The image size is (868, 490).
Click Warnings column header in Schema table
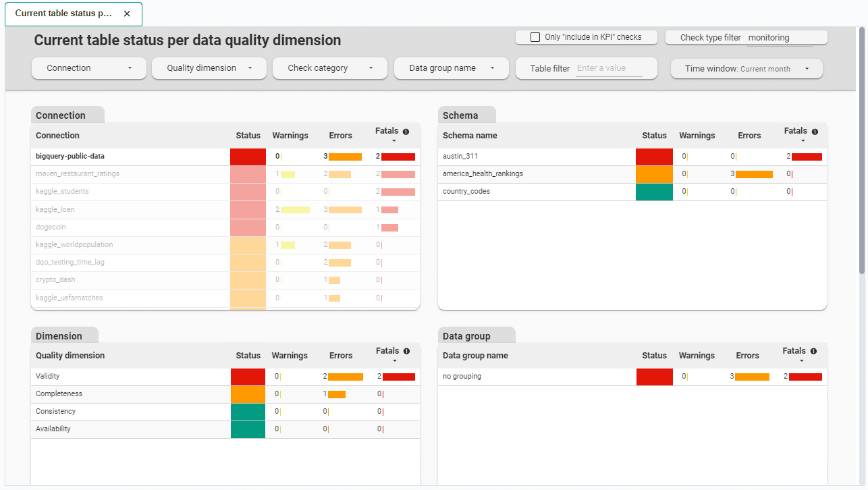click(x=697, y=136)
